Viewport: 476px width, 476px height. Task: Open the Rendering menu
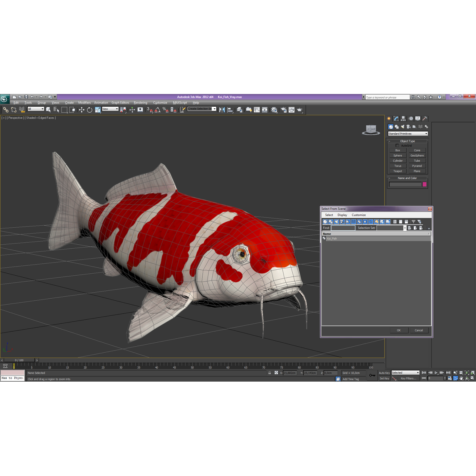[x=140, y=102]
